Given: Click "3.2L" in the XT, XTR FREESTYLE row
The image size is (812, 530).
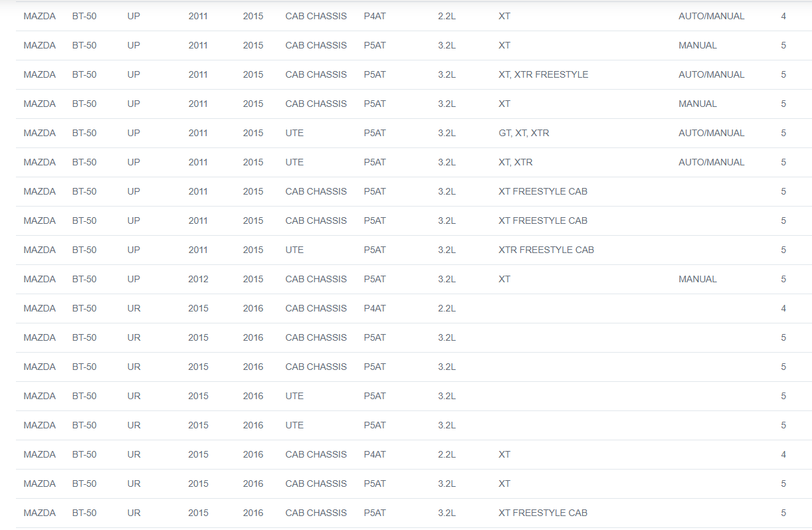Looking at the screenshot, I should pos(447,74).
